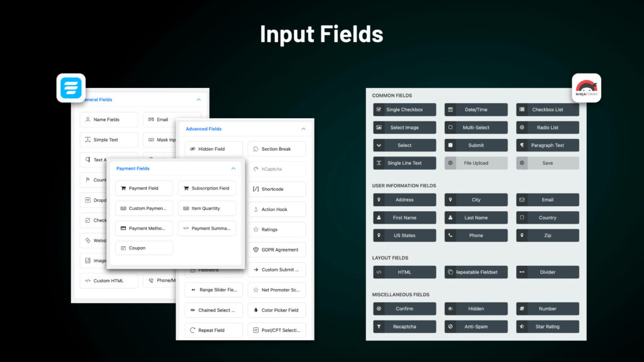The width and height of the screenshot is (644, 362).
Task: Click the Number hash icon
Action: tap(522, 309)
